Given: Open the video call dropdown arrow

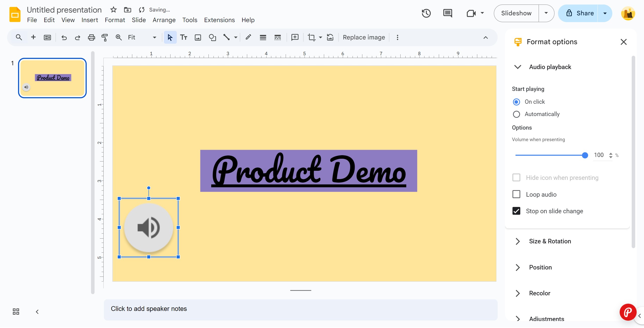Looking at the screenshot, I should point(482,13).
